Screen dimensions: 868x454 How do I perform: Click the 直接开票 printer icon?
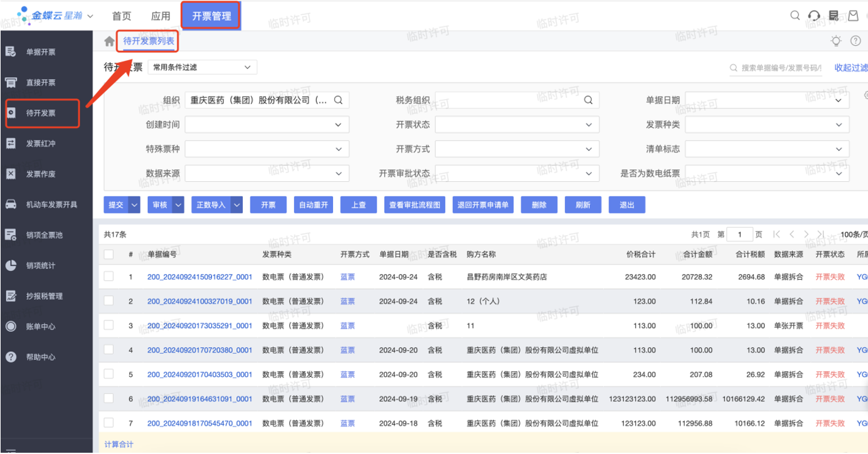tap(11, 82)
